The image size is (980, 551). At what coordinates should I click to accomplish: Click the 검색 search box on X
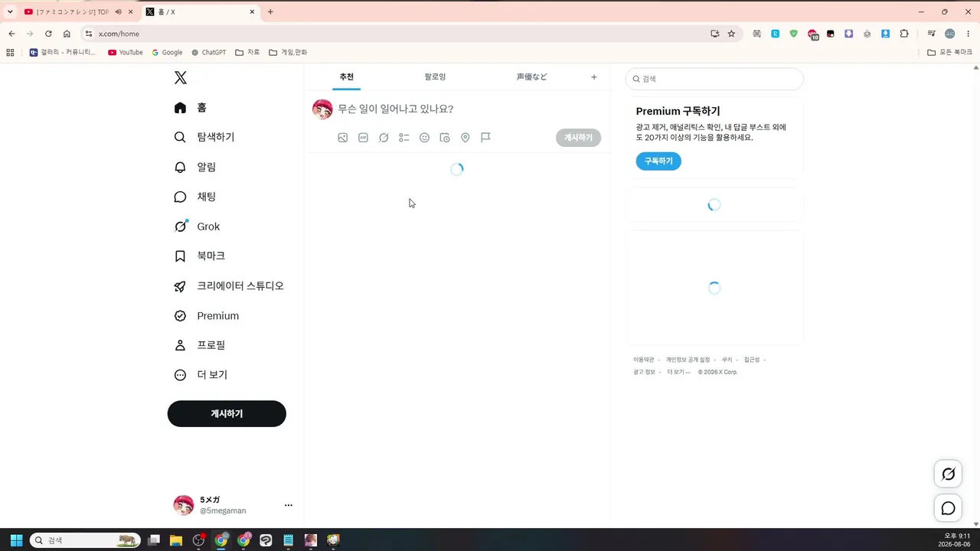[714, 79]
